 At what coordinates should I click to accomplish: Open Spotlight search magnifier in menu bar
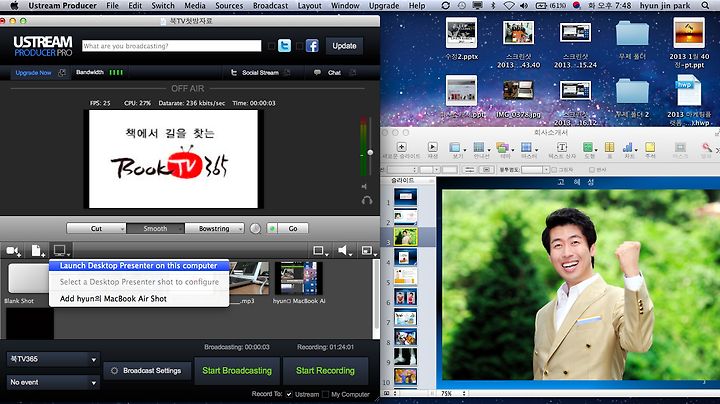[x=705, y=6]
